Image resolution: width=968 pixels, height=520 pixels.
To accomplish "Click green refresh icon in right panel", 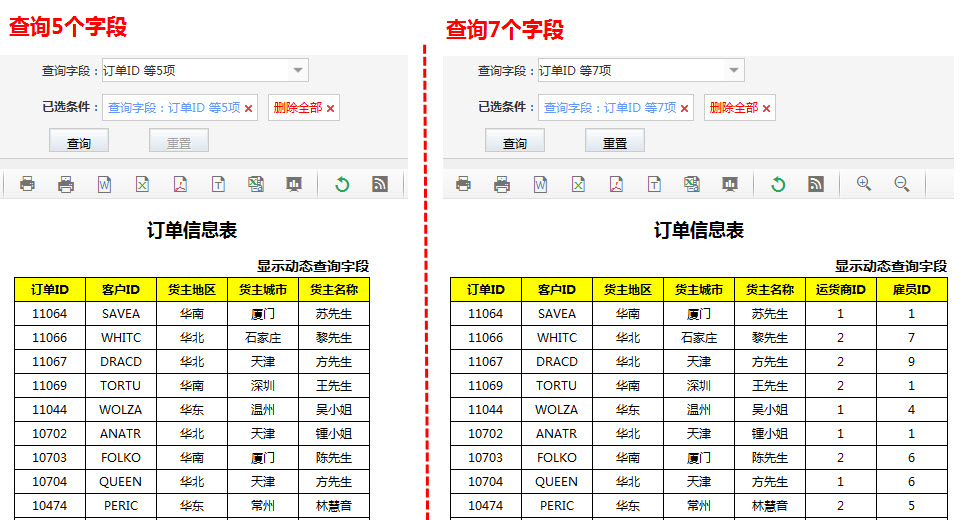I will click(778, 184).
